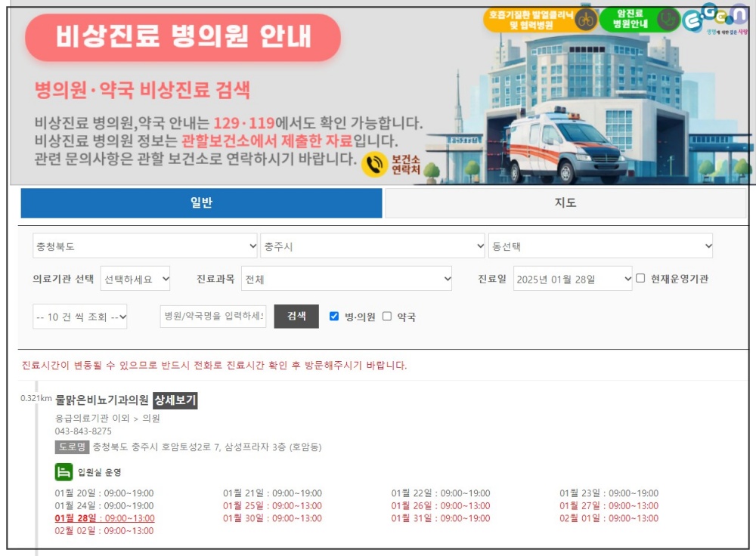The height and width of the screenshot is (556, 756).
Task: Click the lungs icon on the respiratory clinic banner
Action: click(585, 20)
